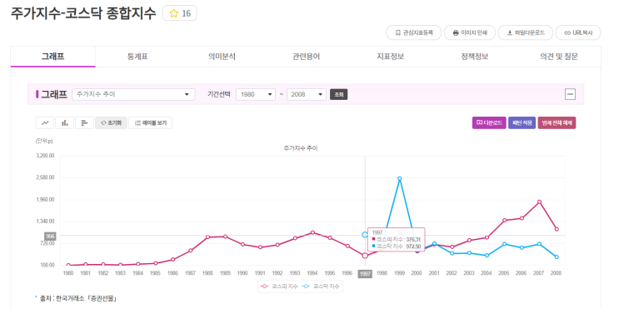
Task: Download file using 파일다운로드 button
Action: click(x=526, y=32)
